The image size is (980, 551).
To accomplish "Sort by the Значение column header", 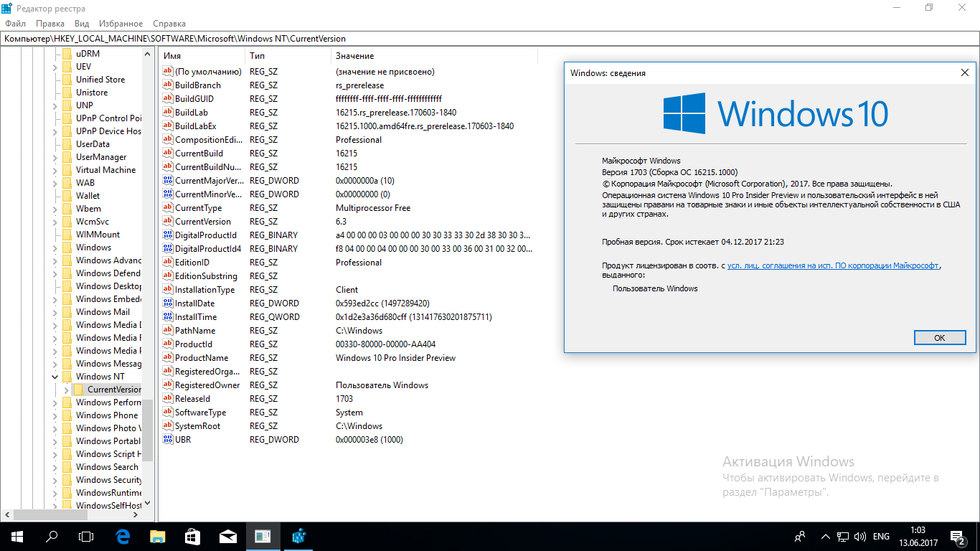I will click(x=434, y=56).
